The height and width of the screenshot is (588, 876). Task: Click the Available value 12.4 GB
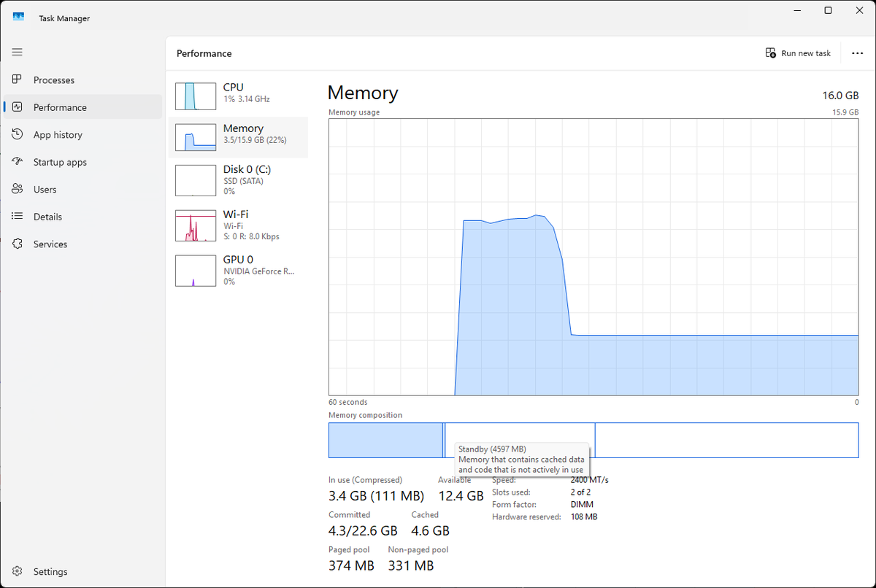[x=461, y=496]
